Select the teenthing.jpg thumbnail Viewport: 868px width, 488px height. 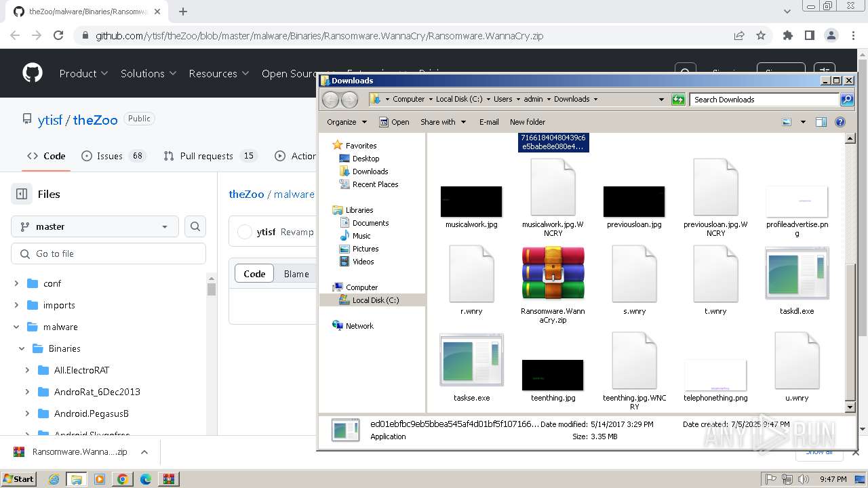click(x=553, y=375)
